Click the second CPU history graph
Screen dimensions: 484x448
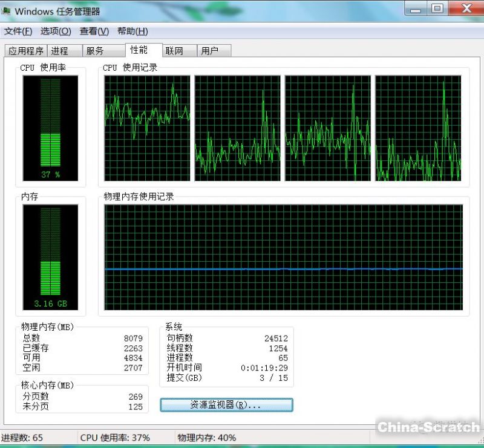(x=237, y=128)
